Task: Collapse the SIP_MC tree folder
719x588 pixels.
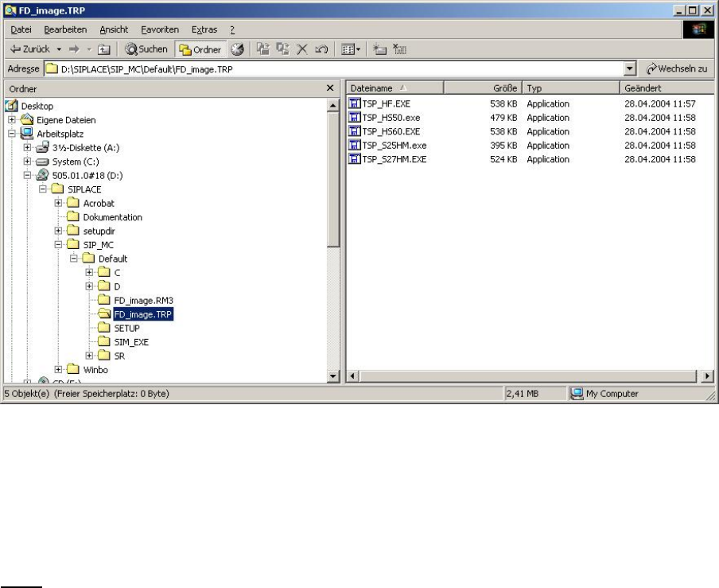Action: (x=59, y=245)
